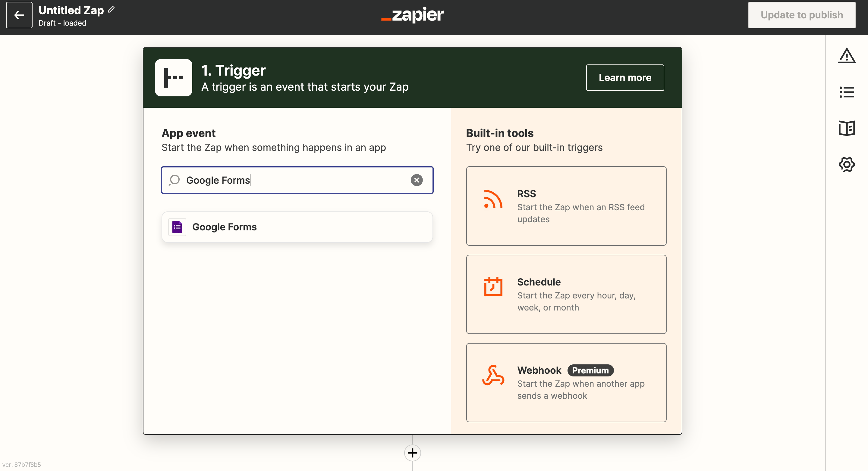The image size is (868, 471).
Task: Click the Schedule calendar icon
Action: coord(493,286)
